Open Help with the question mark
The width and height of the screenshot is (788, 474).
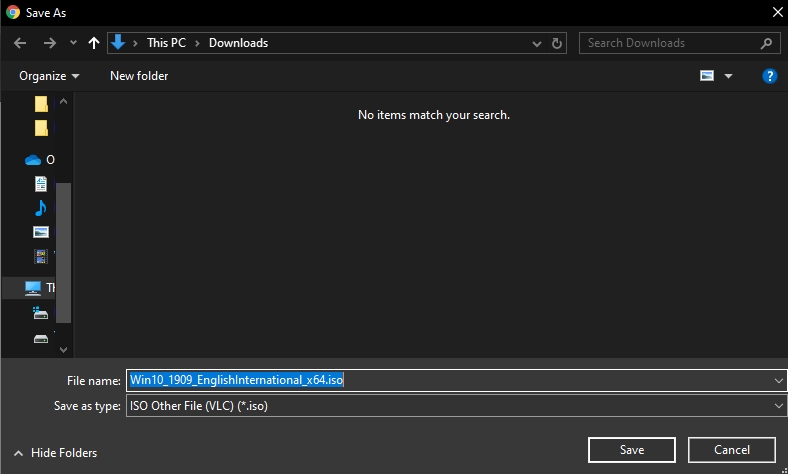[769, 76]
